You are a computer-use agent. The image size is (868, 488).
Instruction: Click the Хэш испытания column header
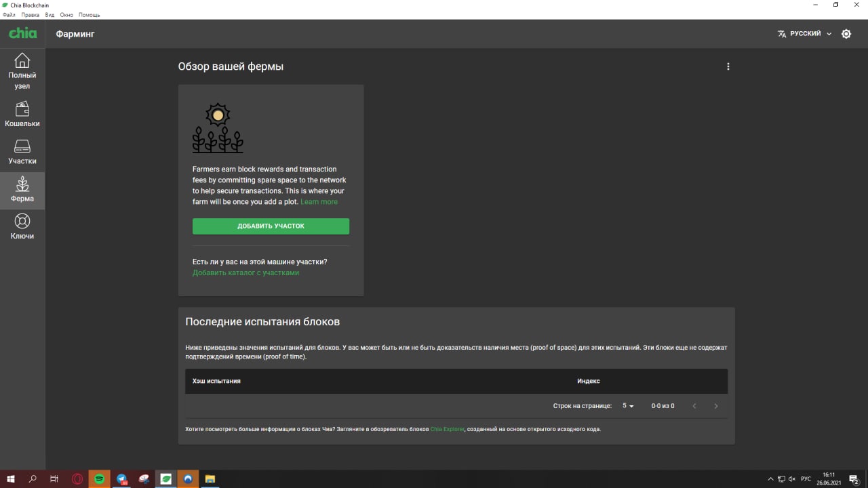click(216, 381)
